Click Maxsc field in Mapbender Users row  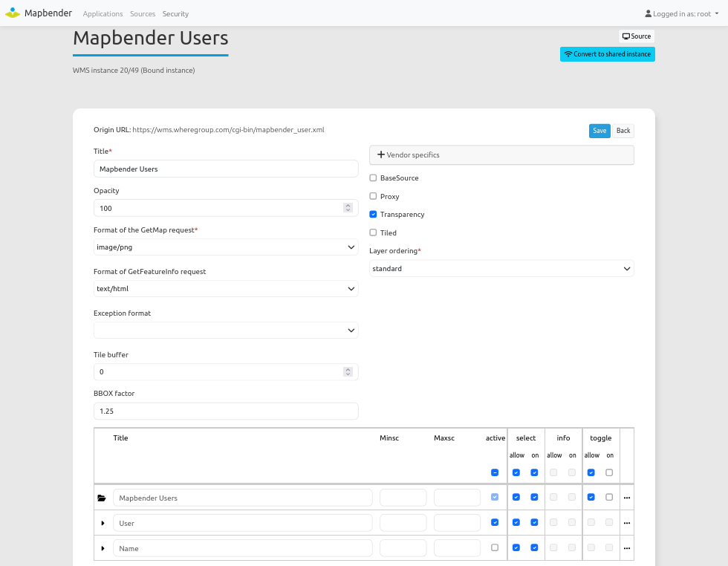[458, 498]
